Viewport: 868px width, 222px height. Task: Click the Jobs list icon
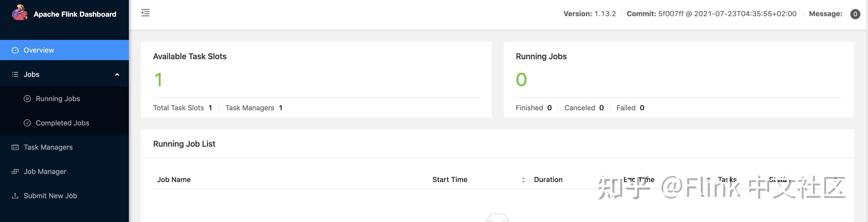click(x=15, y=75)
